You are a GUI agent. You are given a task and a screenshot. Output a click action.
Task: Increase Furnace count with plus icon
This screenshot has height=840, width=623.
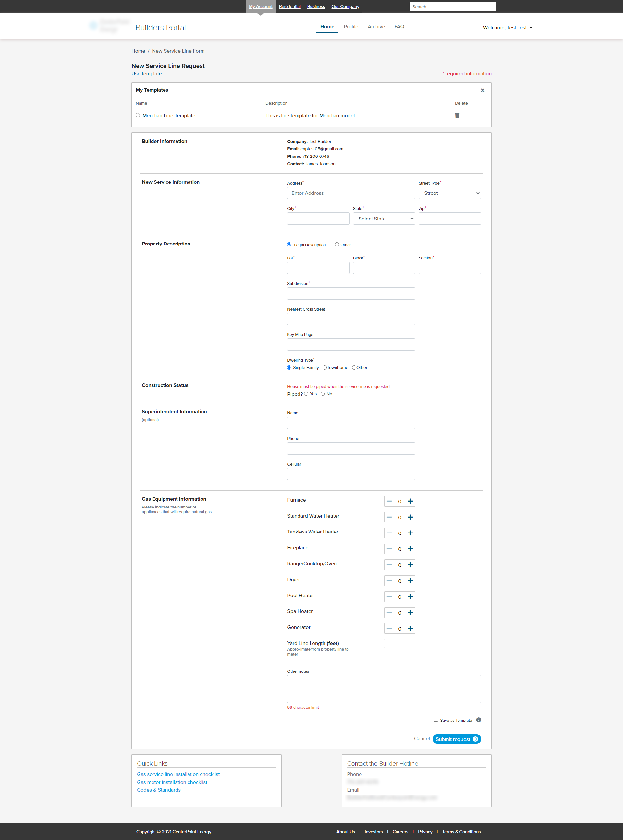[410, 501]
